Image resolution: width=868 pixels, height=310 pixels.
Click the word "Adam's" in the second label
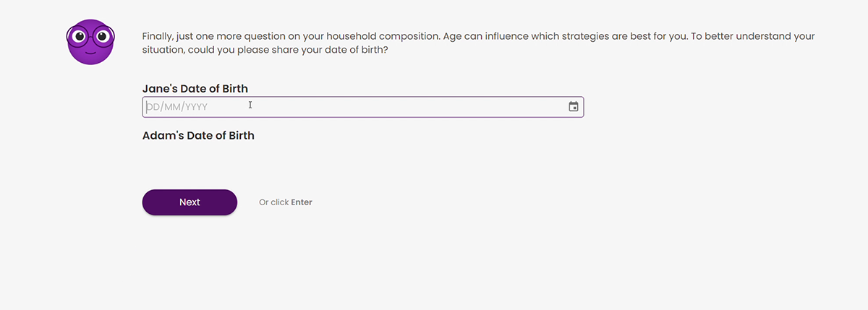pyautogui.click(x=162, y=135)
